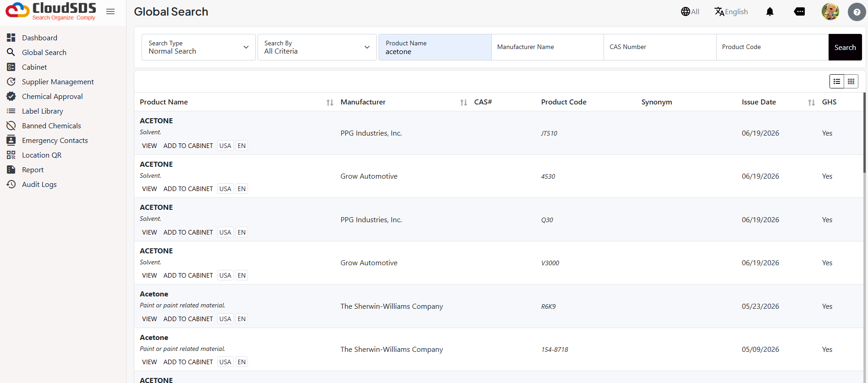The width and height of the screenshot is (868, 383).
Task: Expand the Search Type dropdown
Action: pyautogui.click(x=198, y=47)
